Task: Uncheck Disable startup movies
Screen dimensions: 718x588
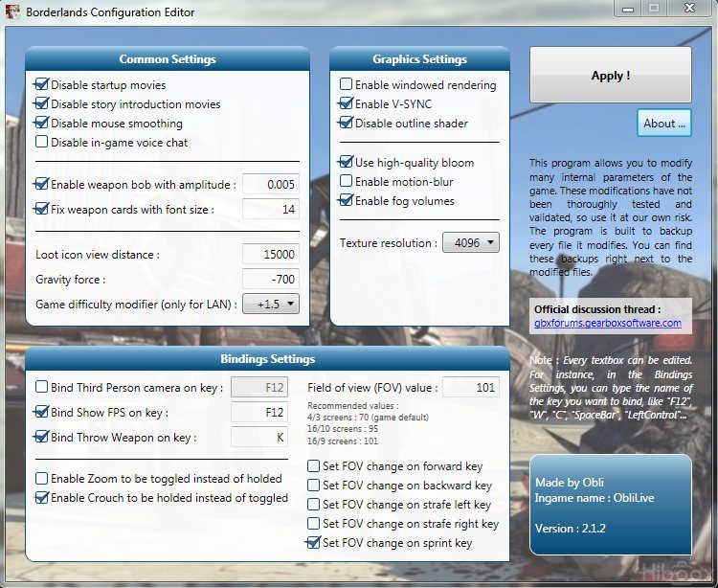Action: click(x=42, y=84)
